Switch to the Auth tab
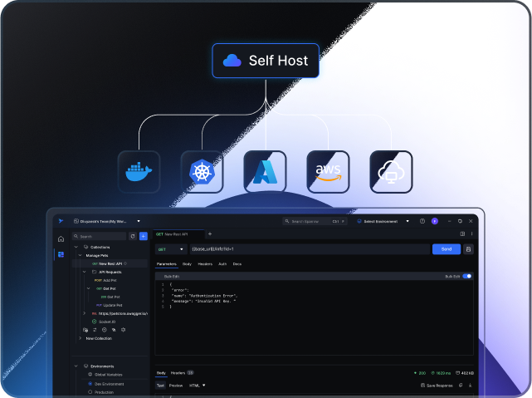 [222, 264]
